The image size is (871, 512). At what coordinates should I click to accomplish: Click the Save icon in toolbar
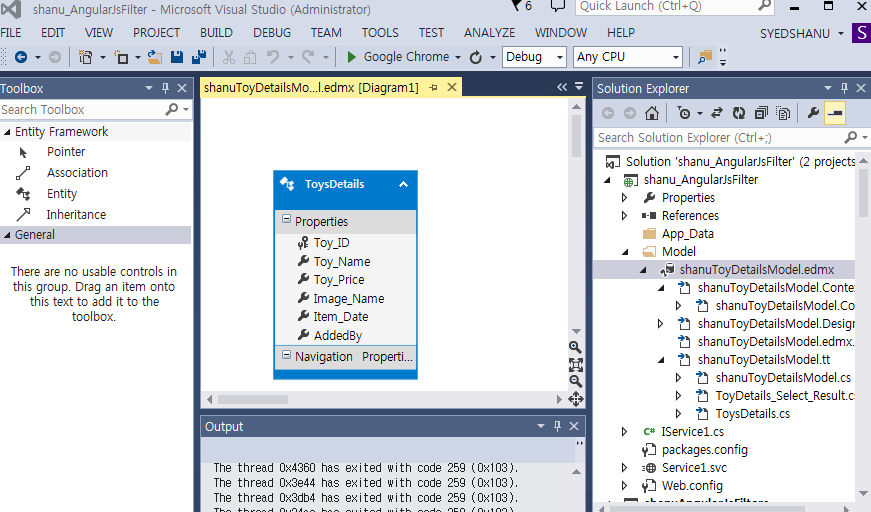tap(177, 57)
